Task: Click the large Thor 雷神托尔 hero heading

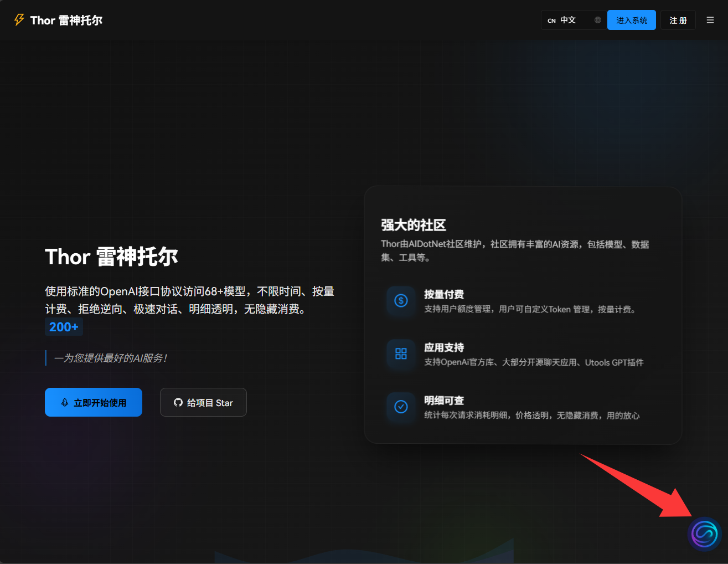Action: (x=111, y=257)
